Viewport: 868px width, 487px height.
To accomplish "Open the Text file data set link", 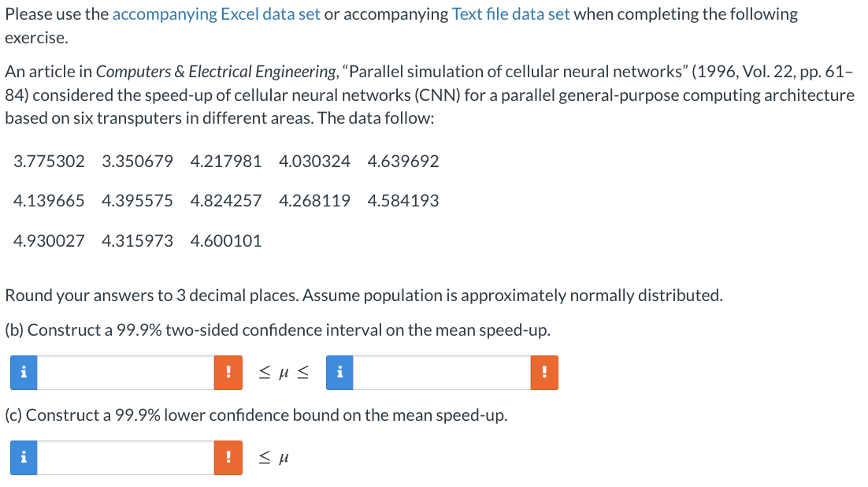I will (510, 14).
